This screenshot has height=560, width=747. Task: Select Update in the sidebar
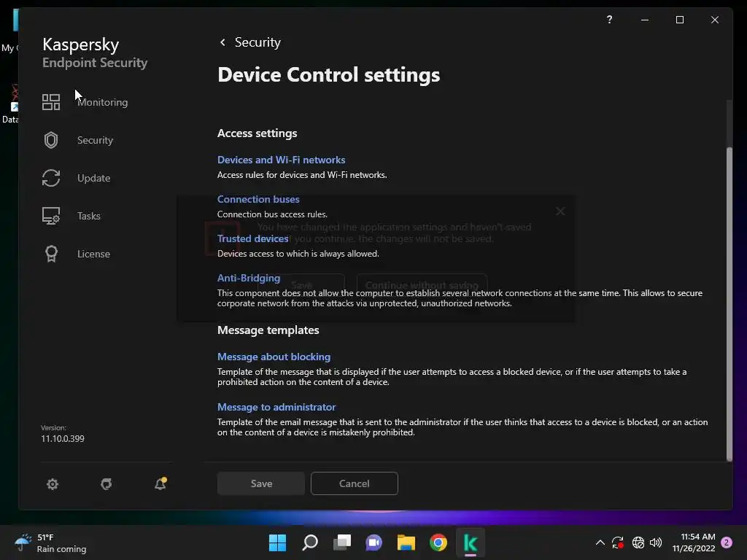(94, 178)
